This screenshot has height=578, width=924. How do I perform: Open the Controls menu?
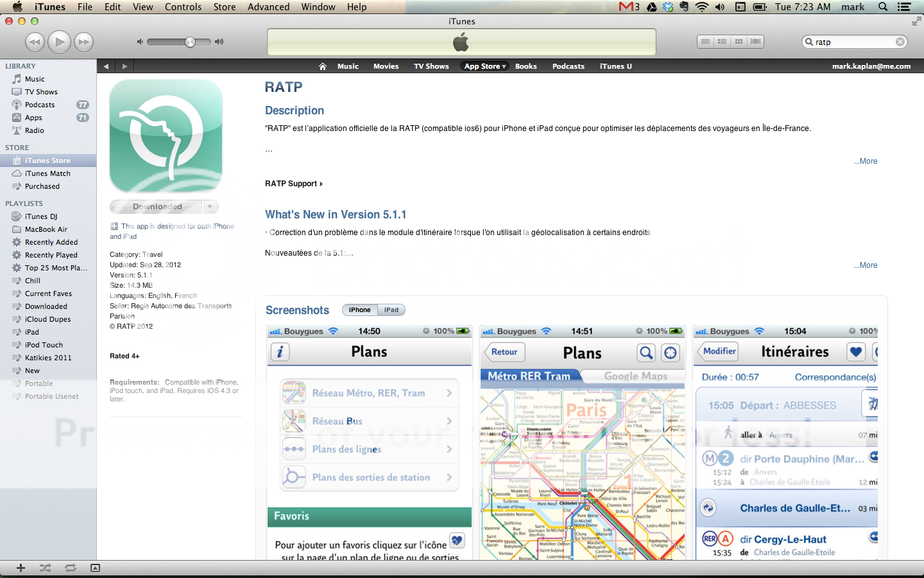[x=183, y=7]
